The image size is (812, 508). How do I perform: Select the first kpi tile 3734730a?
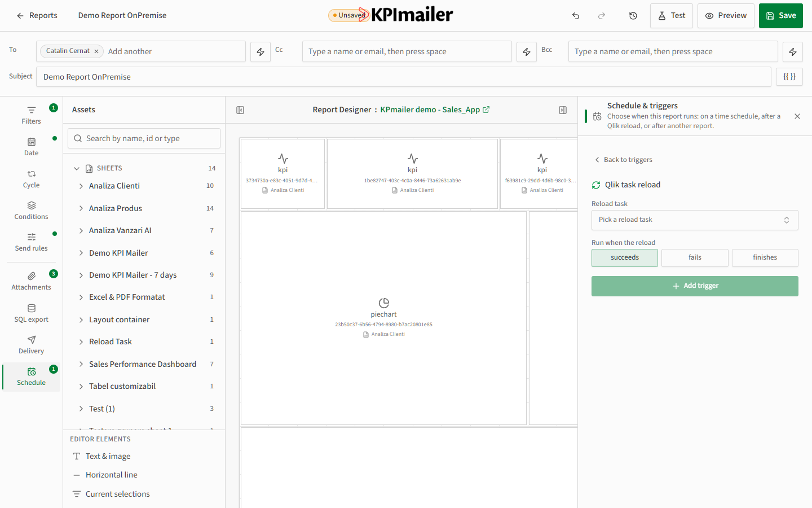[283, 174]
